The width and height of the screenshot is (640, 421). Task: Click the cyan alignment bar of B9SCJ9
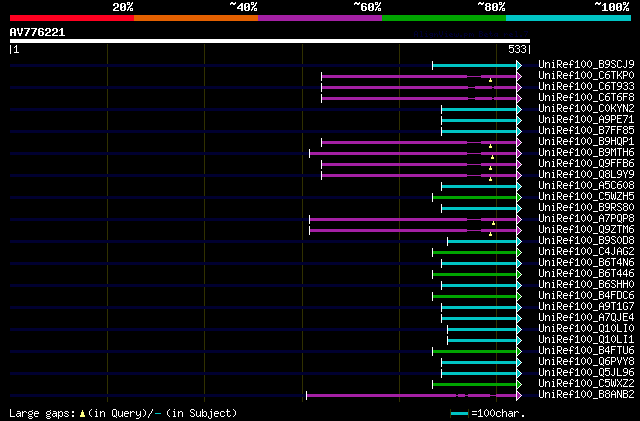477,65
